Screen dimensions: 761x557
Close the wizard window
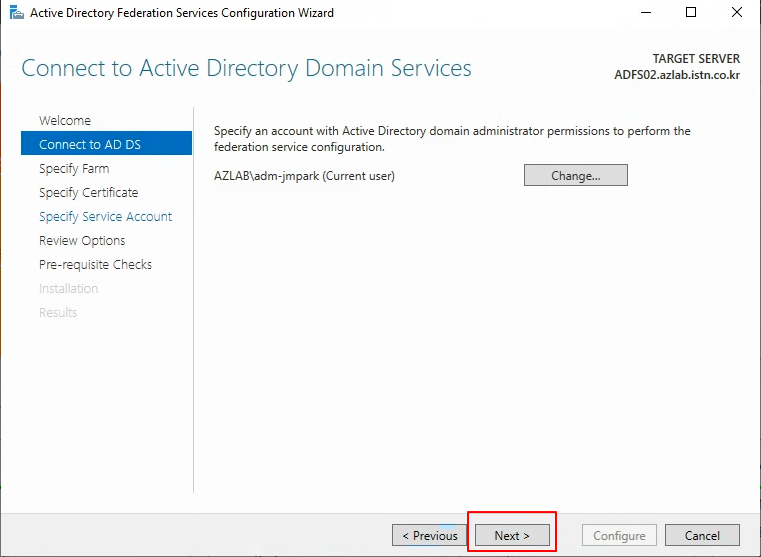(737, 13)
